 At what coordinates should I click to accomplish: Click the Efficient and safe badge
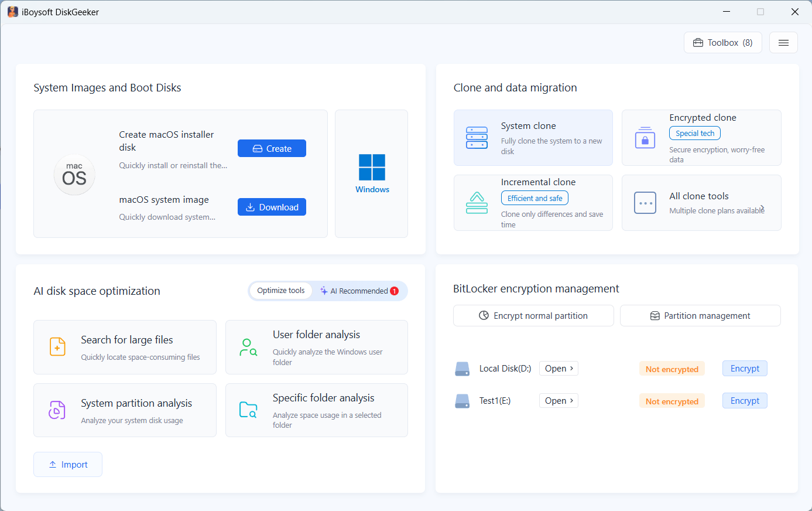point(535,198)
